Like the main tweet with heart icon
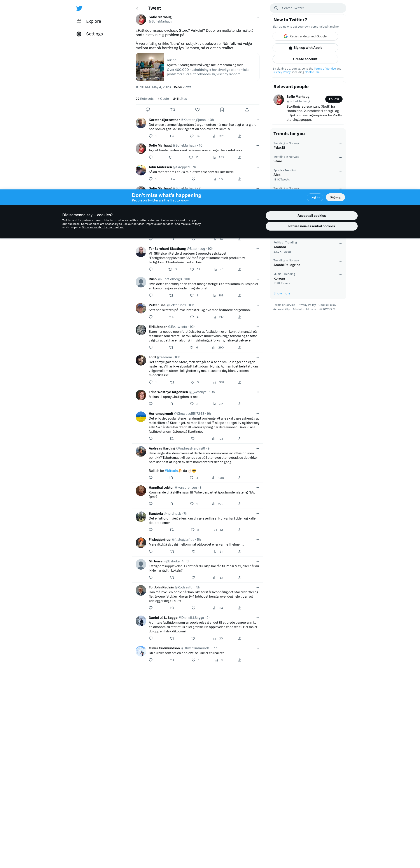 (x=198, y=110)
